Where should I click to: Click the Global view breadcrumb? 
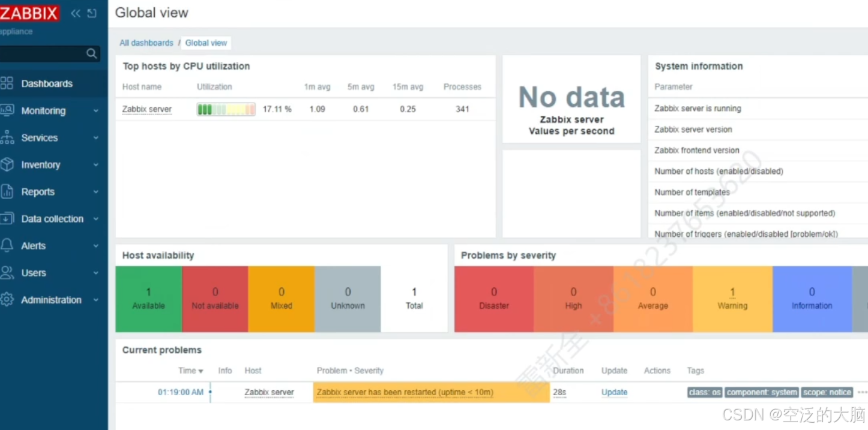pyautogui.click(x=206, y=43)
